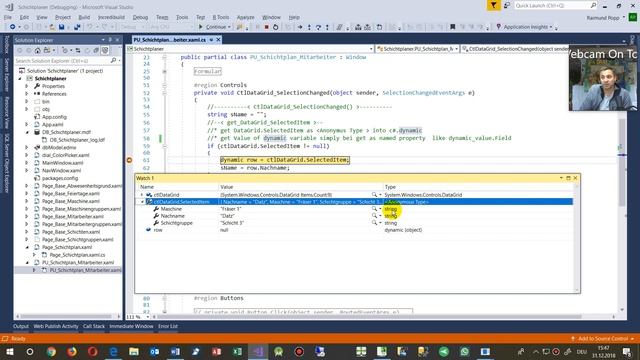640x360 pixels.
Task: Open the View menu
Action: [42, 17]
